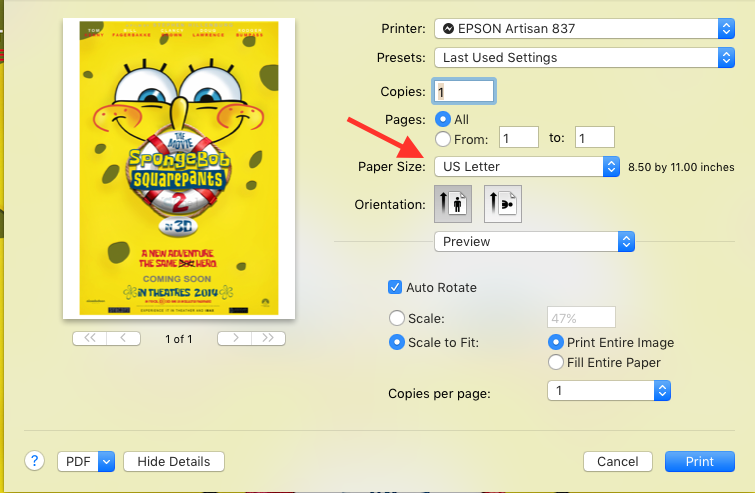Click the SpongeBob poster preview thumbnail
Screen dimensions: 755x493
pyautogui.click(x=179, y=168)
